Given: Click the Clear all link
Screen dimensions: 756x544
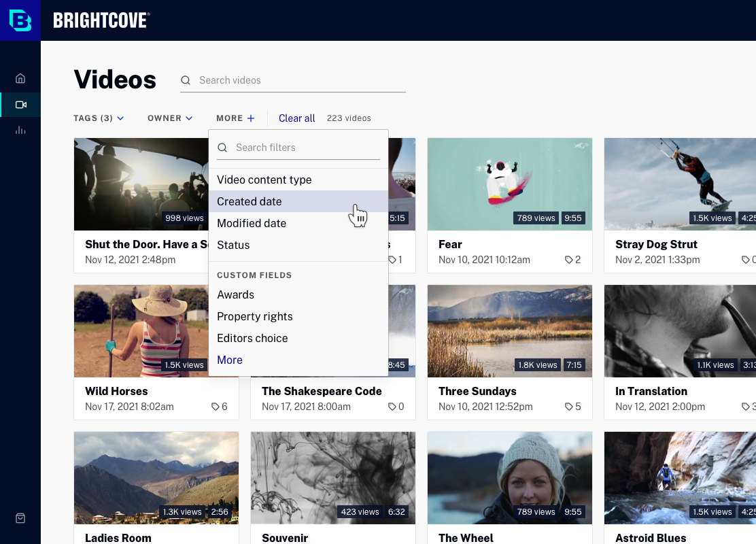Looking at the screenshot, I should click(297, 118).
